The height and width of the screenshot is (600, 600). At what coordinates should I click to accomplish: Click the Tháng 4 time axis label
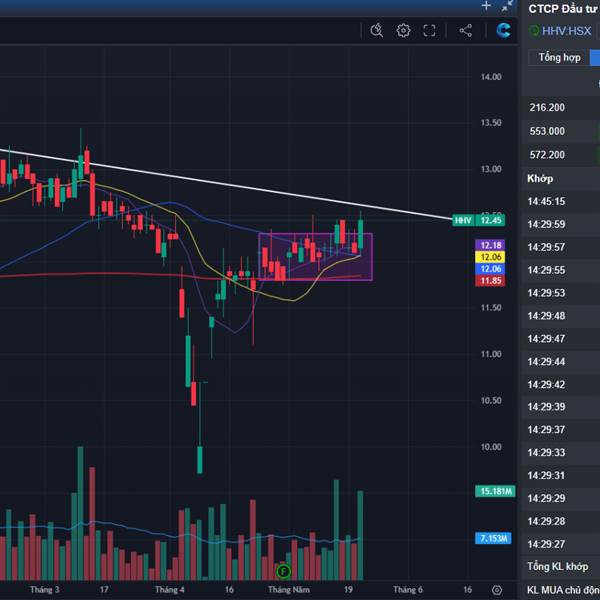click(170, 590)
